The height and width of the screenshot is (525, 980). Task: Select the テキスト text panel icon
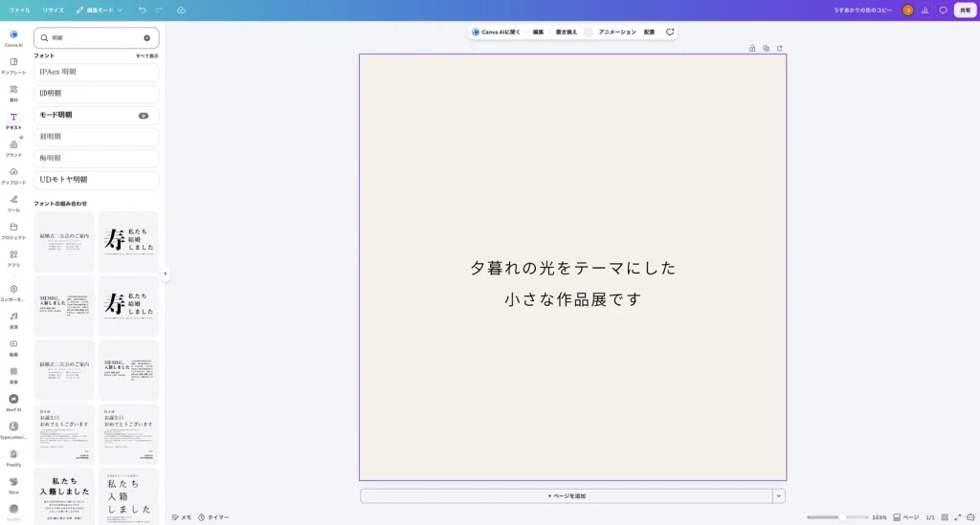(x=13, y=120)
